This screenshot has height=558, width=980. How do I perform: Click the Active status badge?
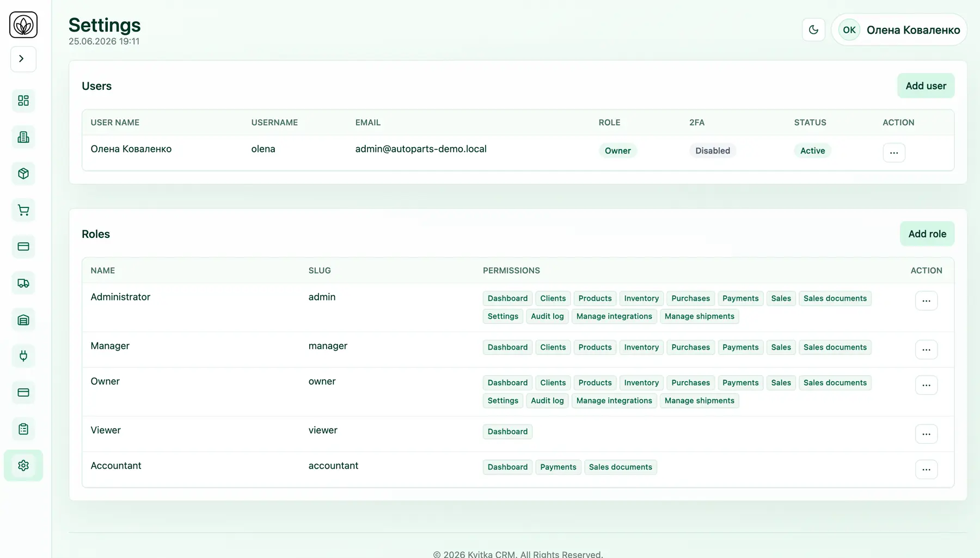(x=812, y=151)
